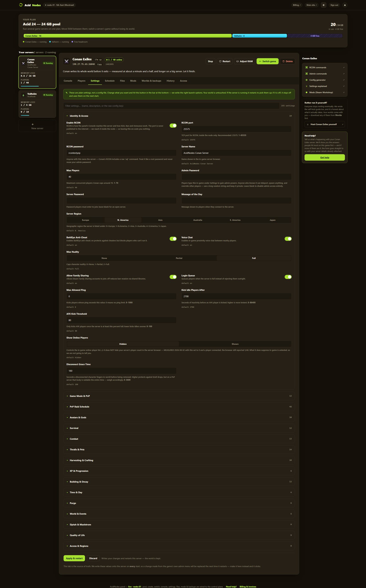Expand the Avatars & Gods section
This screenshot has width=366, height=588.
tap(179, 417)
